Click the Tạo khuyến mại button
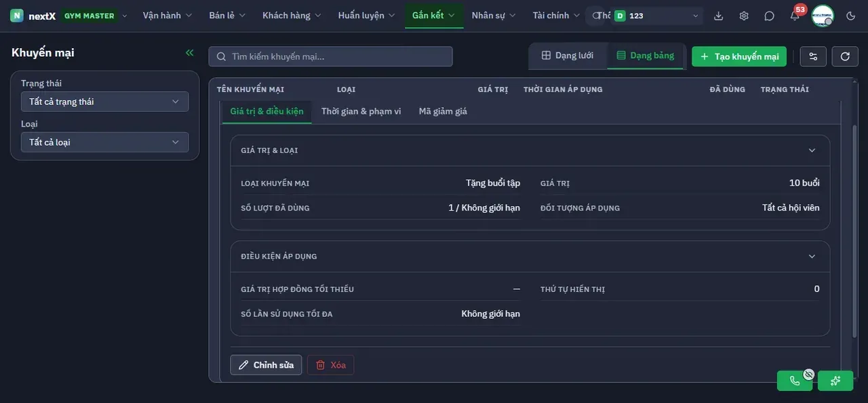Image resolution: width=868 pixels, height=403 pixels. click(x=739, y=56)
